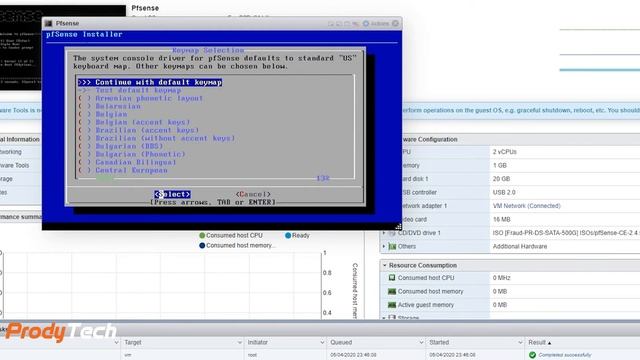Click the keymap list 13% scroll indicator
The width and height of the screenshot is (640, 360).
click(x=322, y=178)
